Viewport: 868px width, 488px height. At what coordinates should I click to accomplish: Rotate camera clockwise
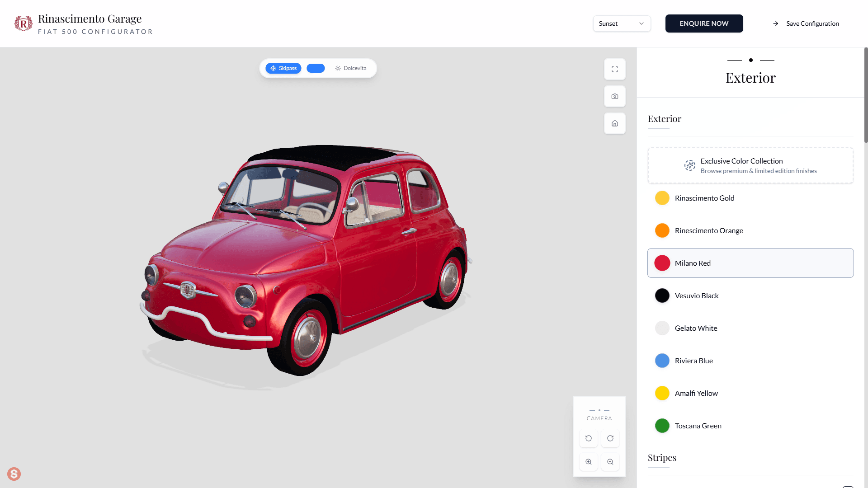pyautogui.click(x=610, y=438)
